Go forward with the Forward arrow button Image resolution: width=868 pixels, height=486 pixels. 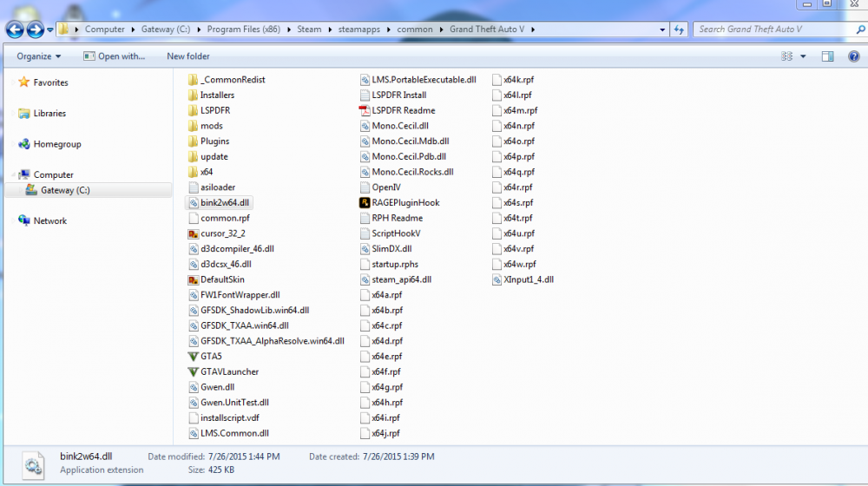(36, 30)
